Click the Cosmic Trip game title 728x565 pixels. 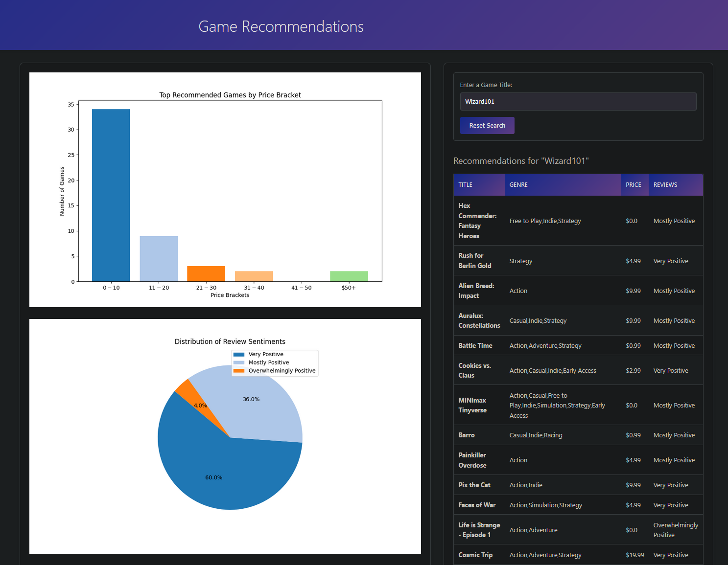[x=475, y=555]
